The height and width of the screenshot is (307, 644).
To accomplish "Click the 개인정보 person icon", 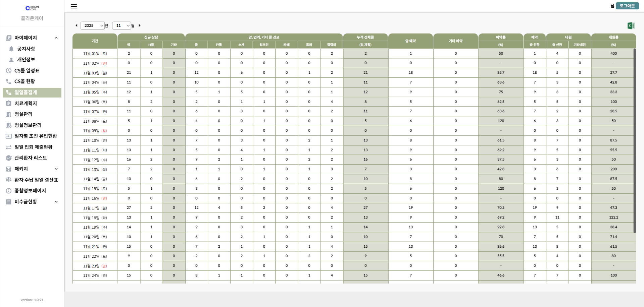I will tap(11, 60).
